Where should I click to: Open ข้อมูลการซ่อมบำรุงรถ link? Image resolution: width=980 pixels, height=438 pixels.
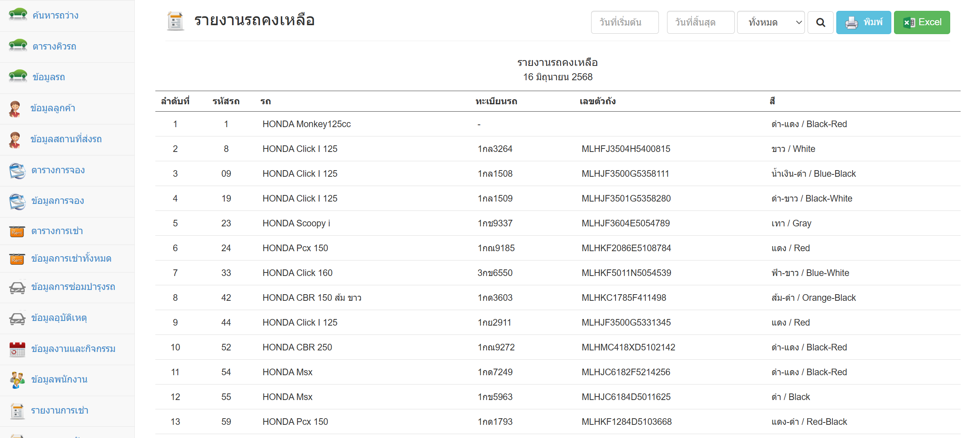[73, 287]
